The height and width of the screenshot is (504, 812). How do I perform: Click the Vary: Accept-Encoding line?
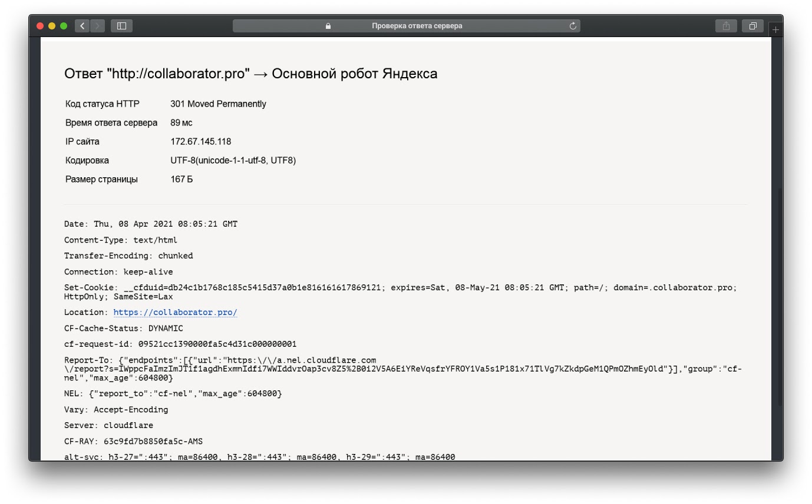click(116, 410)
